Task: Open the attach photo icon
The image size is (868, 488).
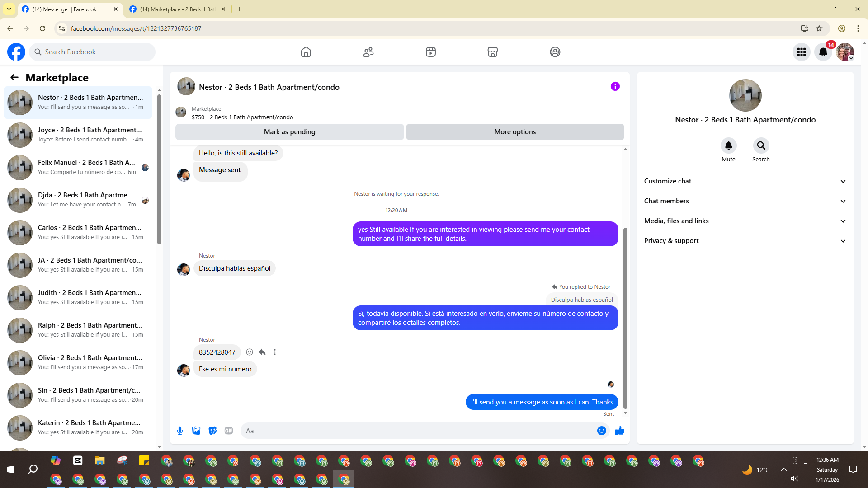Action: pyautogui.click(x=196, y=431)
